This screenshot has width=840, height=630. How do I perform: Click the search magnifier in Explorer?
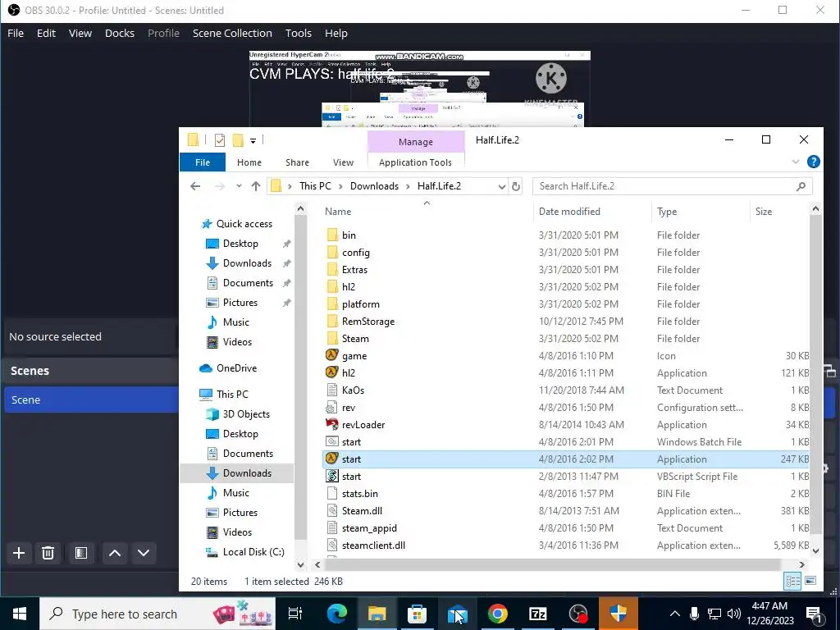[x=801, y=186]
